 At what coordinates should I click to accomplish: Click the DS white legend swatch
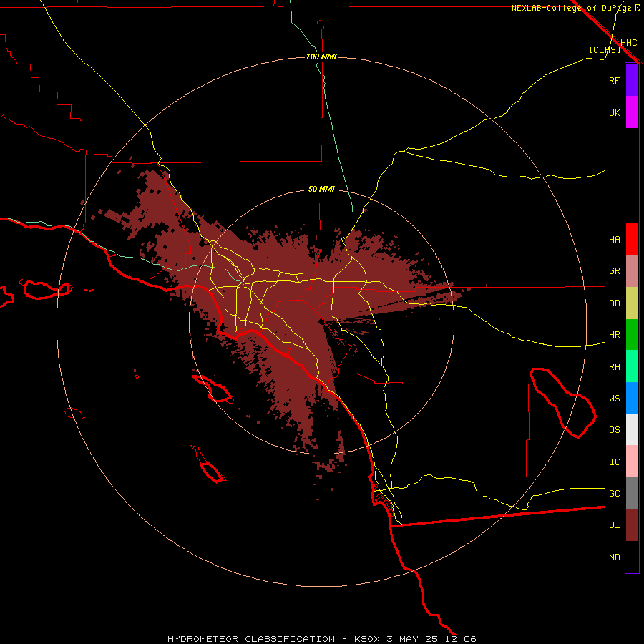click(x=632, y=429)
